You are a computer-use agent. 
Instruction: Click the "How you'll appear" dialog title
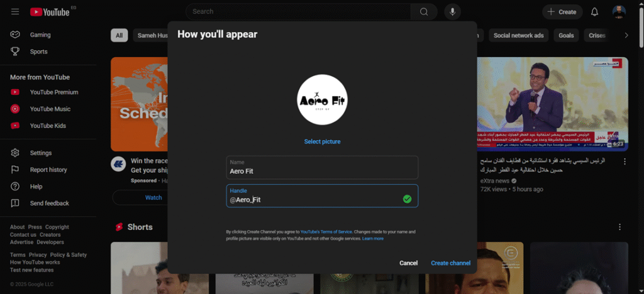[217, 35]
